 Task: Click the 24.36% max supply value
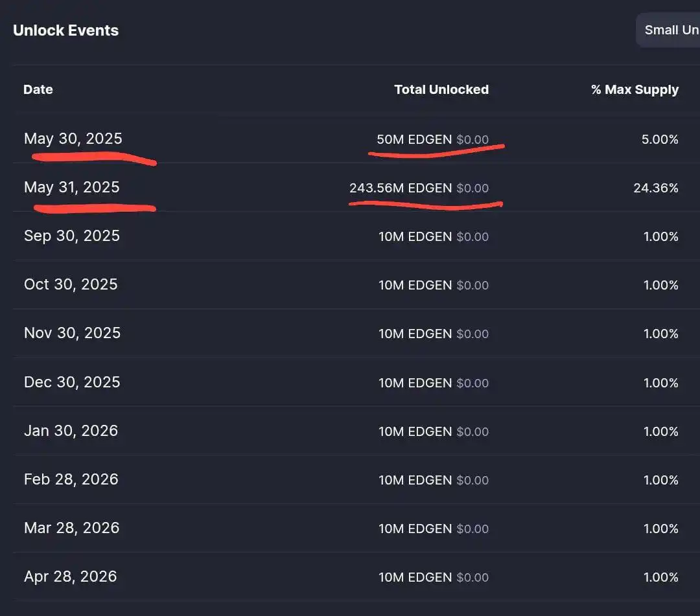(655, 188)
